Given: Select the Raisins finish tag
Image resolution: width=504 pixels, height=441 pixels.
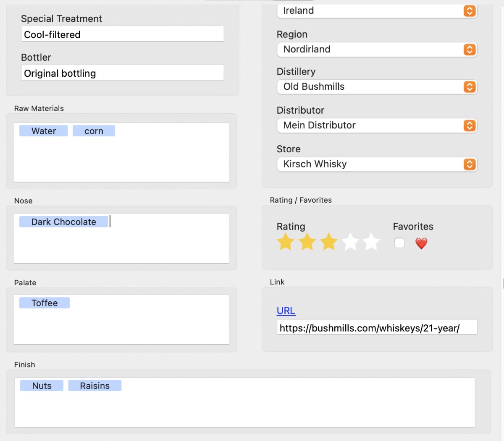Looking at the screenshot, I should point(94,386).
